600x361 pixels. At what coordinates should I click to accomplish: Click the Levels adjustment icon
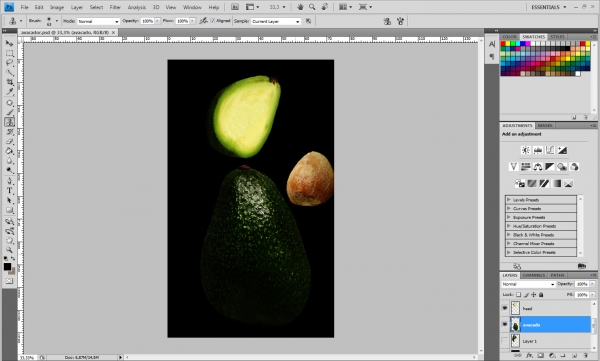pos(538,150)
